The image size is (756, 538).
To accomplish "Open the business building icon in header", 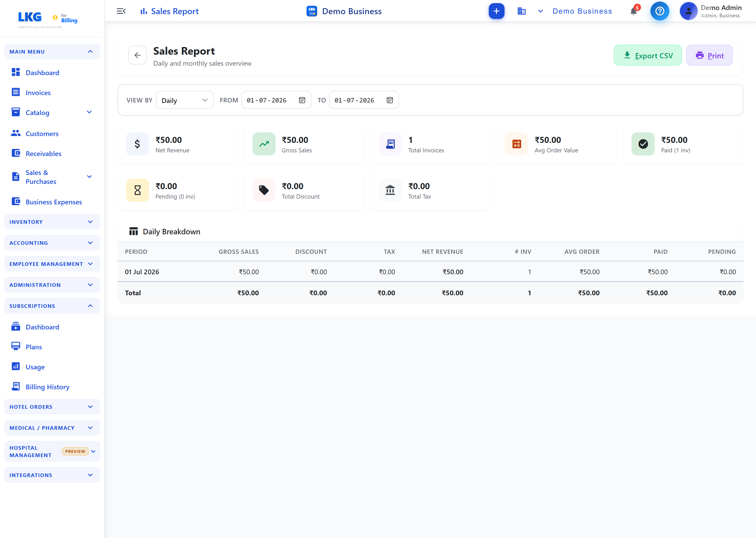I will 521,11.
